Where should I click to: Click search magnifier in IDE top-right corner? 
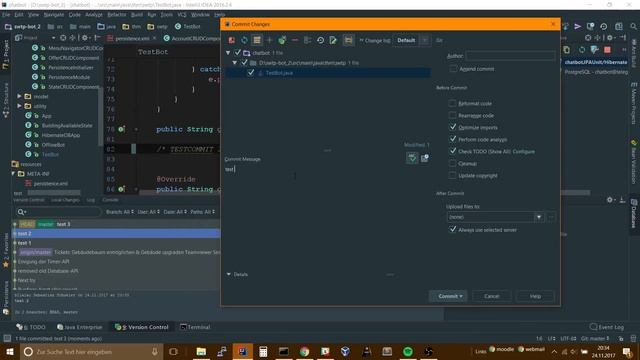[x=633, y=27]
